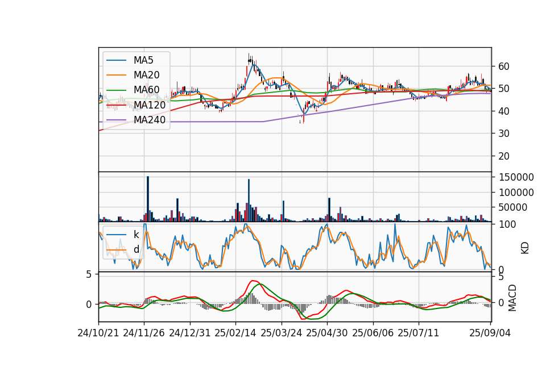The image size is (546, 392).
Task: Click the KD axis title
Action: tap(525, 248)
